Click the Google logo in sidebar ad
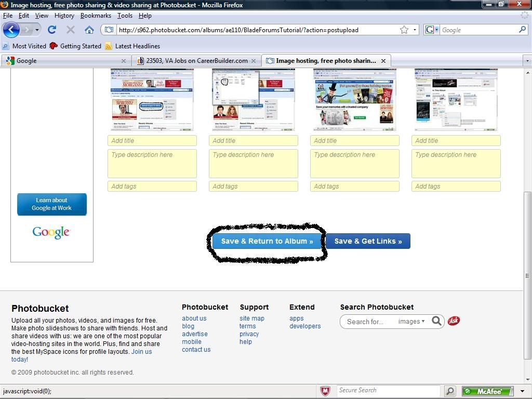This screenshot has height=399, width=532. (x=51, y=232)
